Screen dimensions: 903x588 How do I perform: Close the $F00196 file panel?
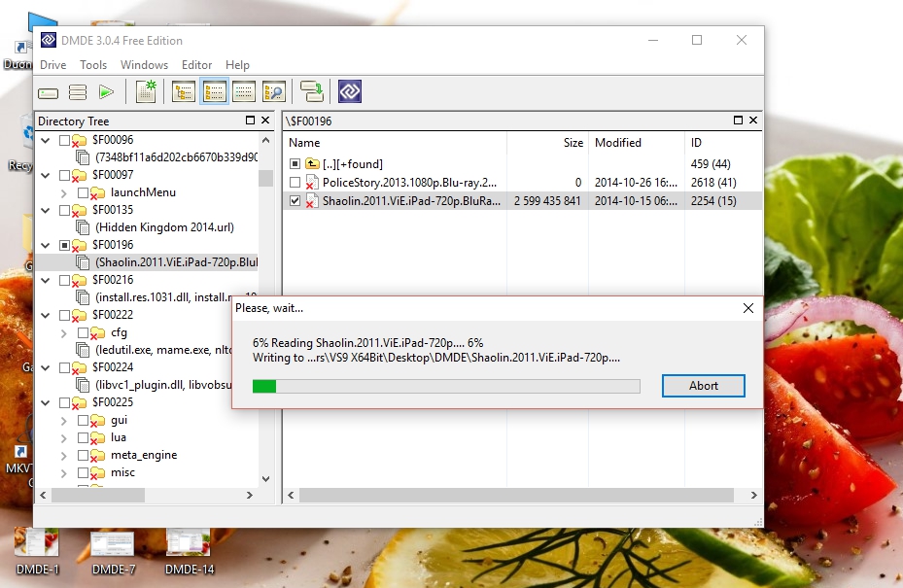(752, 121)
